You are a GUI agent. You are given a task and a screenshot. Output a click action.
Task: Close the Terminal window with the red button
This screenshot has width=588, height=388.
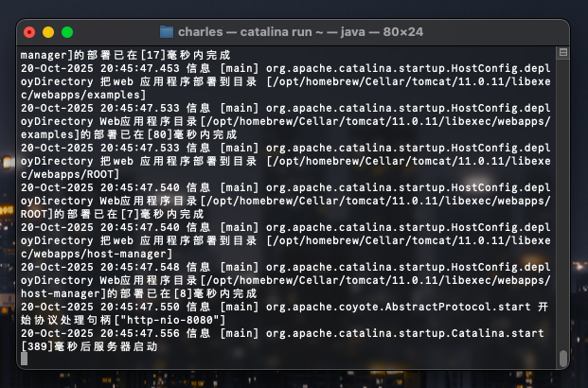pyautogui.click(x=29, y=32)
